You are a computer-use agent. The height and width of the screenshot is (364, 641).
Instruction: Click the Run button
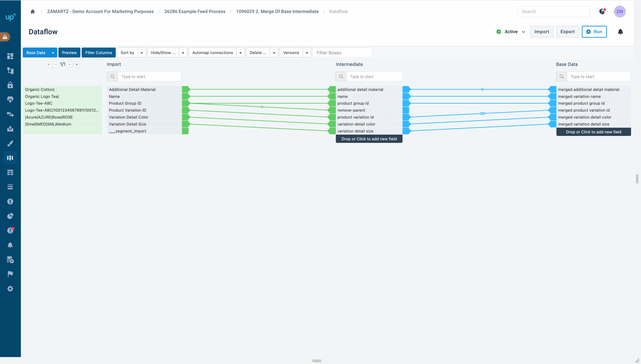point(594,32)
